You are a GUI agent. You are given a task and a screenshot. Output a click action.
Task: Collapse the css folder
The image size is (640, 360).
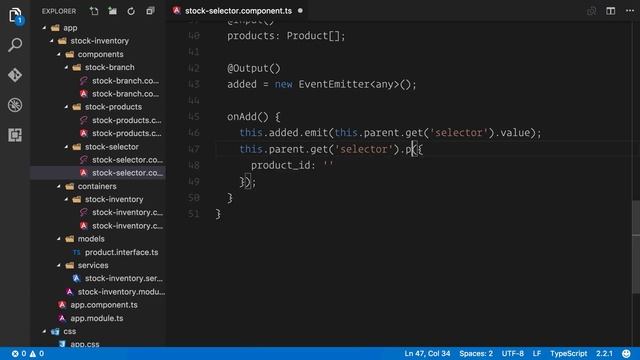[x=44, y=332]
